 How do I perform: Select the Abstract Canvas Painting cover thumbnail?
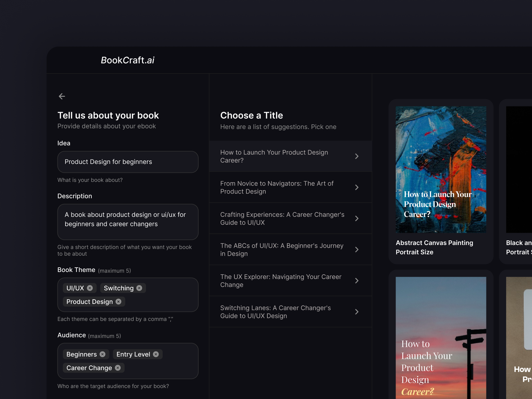coord(441,170)
